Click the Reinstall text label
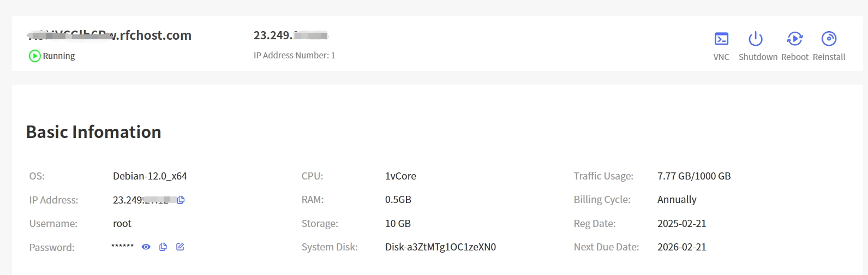 [x=829, y=57]
